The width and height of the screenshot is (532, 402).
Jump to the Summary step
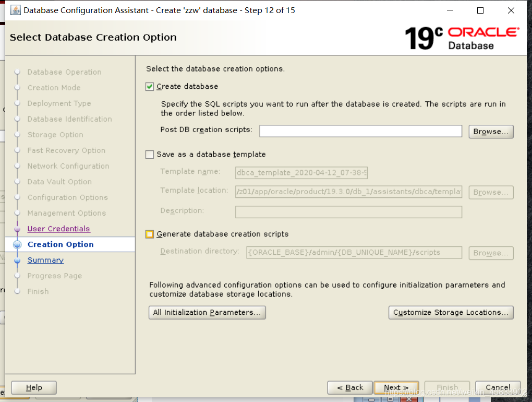pos(45,260)
